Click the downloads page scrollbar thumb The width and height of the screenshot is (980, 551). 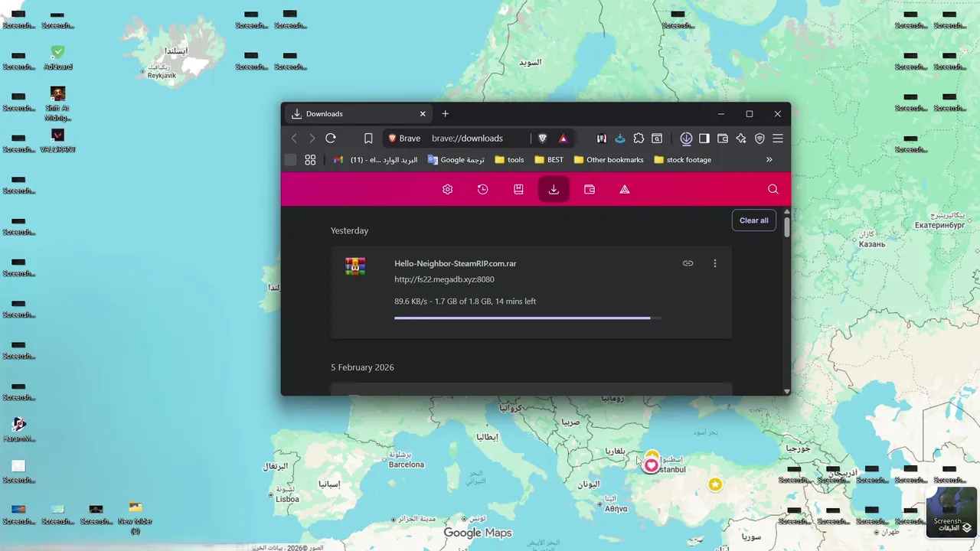coord(786,227)
